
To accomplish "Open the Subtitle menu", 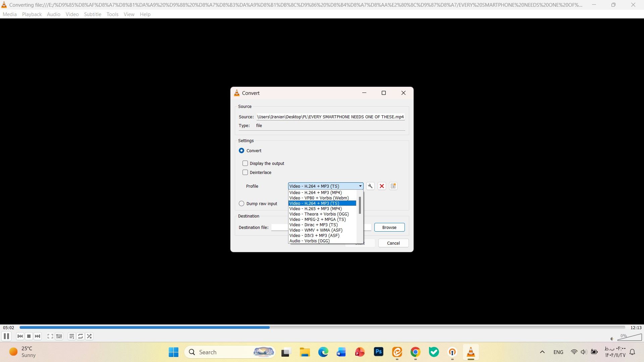I will 93,14.
